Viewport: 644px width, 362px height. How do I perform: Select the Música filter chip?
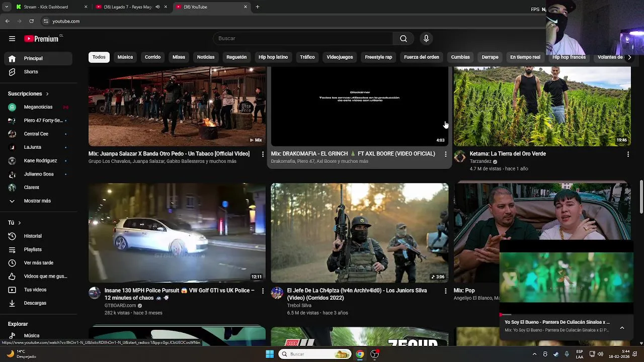pyautogui.click(x=125, y=57)
